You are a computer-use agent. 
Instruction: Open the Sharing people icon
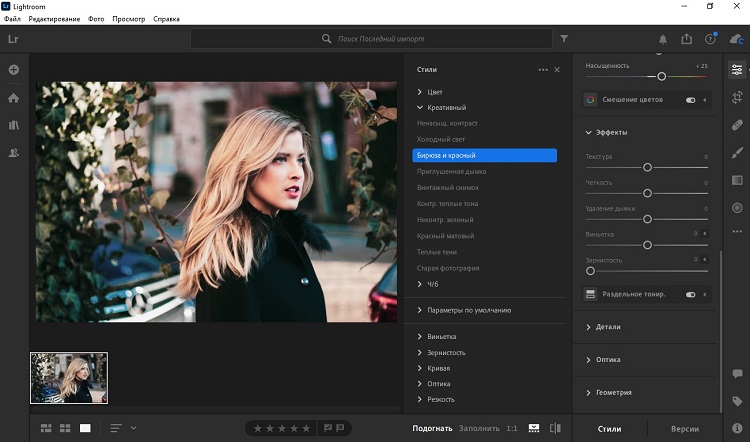coord(14,153)
